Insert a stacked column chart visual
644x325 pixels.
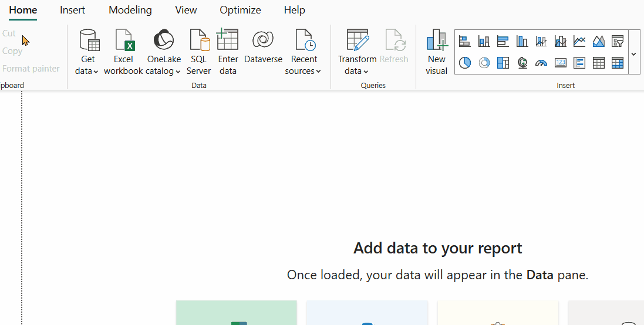(484, 41)
